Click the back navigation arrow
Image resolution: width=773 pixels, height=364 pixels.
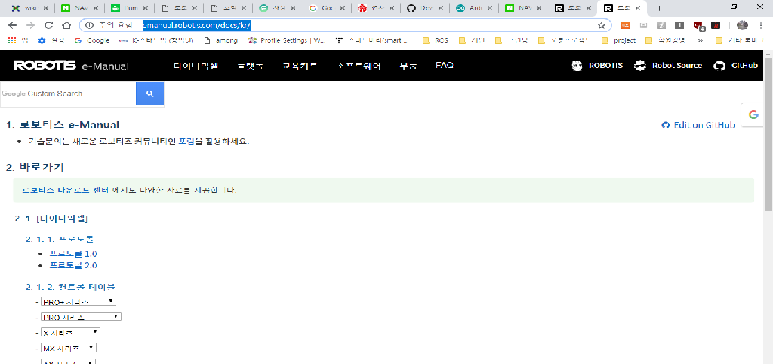click(12, 26)
